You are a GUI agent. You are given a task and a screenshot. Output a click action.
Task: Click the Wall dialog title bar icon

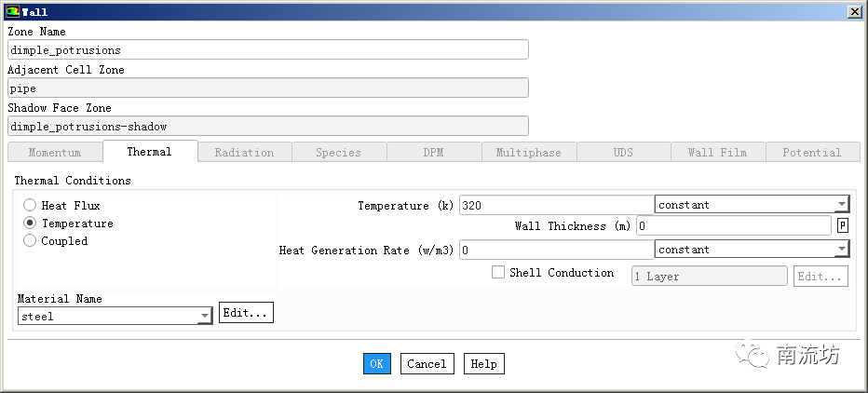point(12,12)
